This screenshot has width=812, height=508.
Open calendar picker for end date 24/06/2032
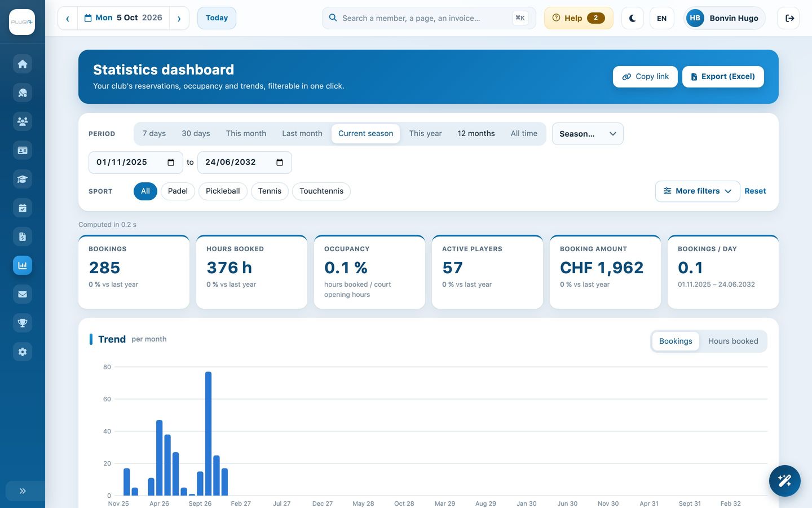(280, 163)
